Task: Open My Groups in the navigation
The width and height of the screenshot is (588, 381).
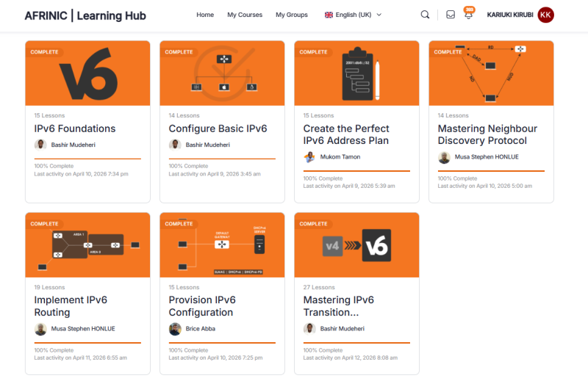Action: click(x=292, y=15)
